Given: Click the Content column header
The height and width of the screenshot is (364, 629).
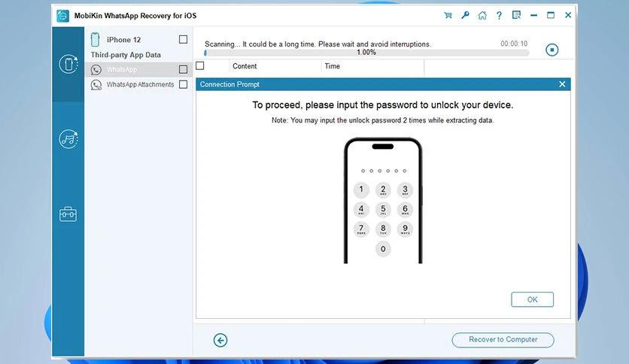Looking at the screenshot, I should pos(245,66).
